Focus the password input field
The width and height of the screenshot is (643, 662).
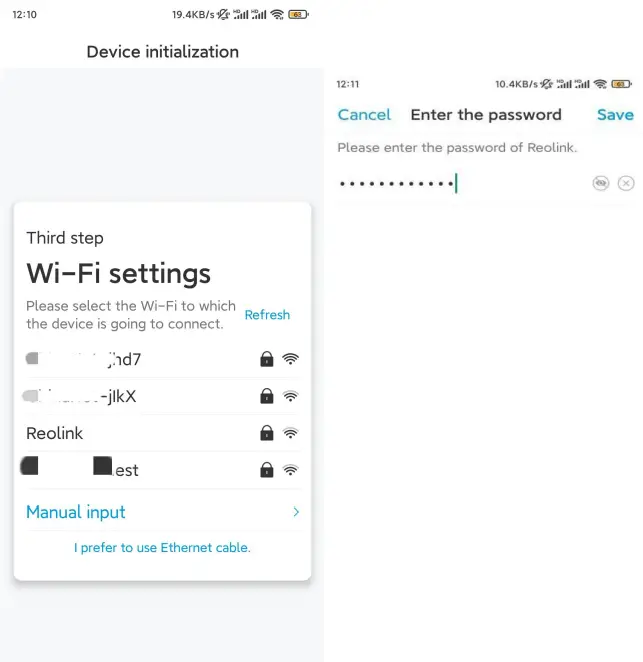click(462, 183)
